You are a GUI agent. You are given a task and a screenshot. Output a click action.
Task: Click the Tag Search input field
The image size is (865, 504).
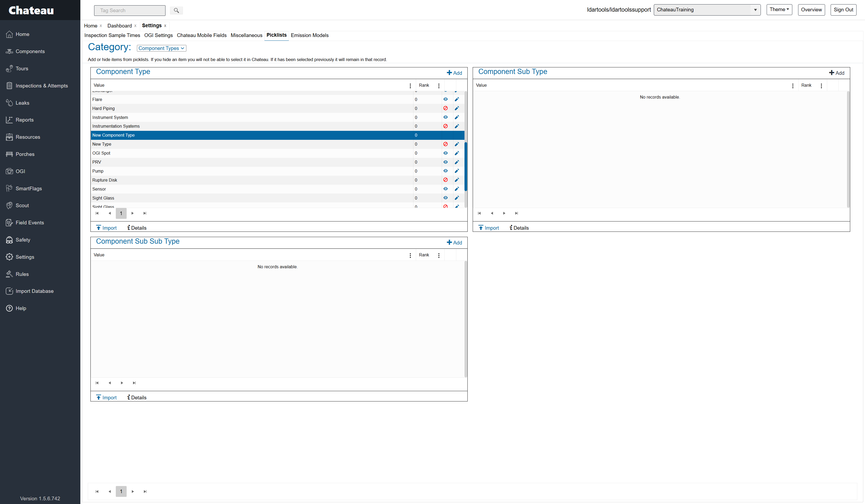tap(130, 10)
